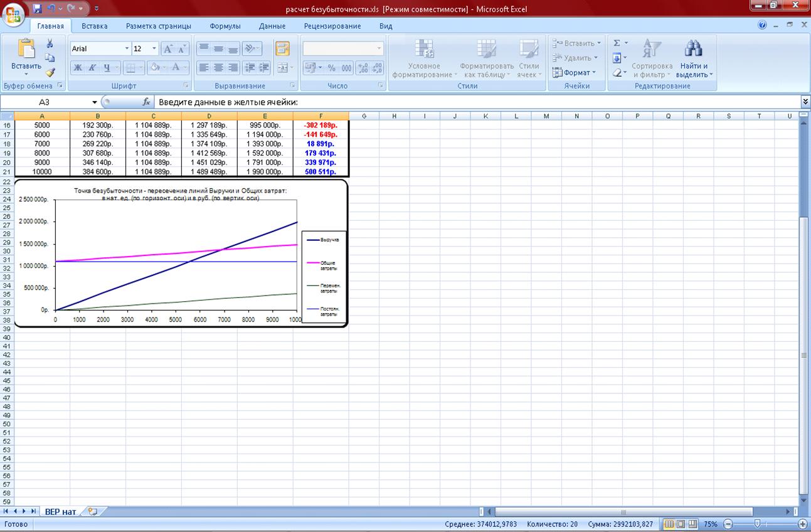Click the Format Painter brush icon
Screen dimensions: 811x532
[x=50, y=72]
